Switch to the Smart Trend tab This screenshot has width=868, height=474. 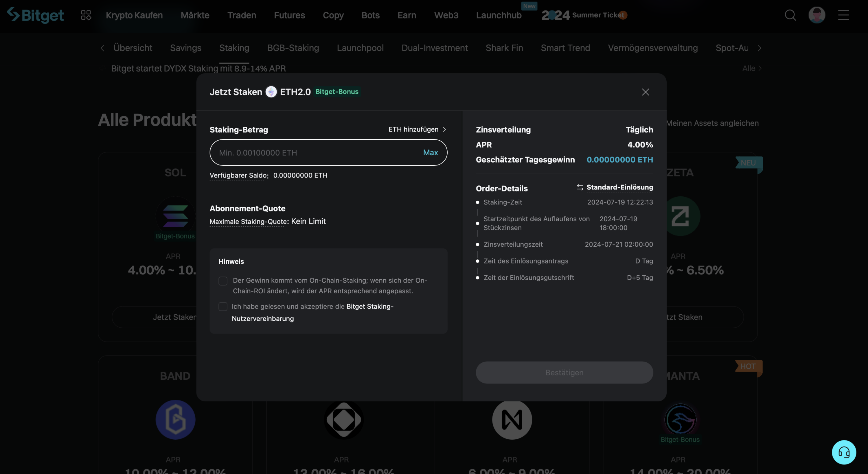565,48
